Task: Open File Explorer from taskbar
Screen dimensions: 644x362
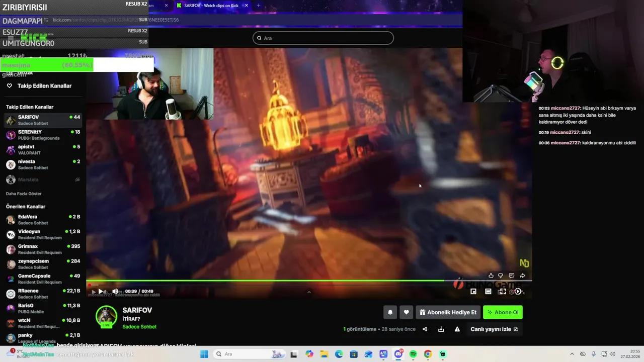Action: [x=324, y=354]
